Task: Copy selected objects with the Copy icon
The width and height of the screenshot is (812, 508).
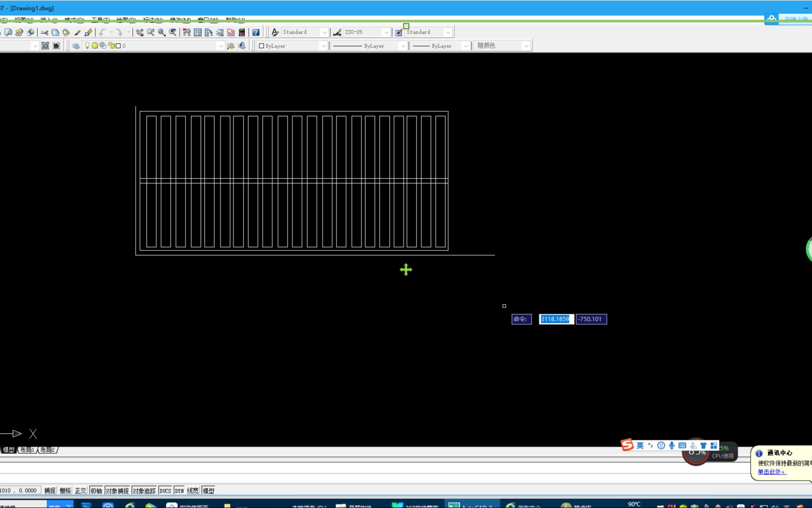Action: pos(55,32)
